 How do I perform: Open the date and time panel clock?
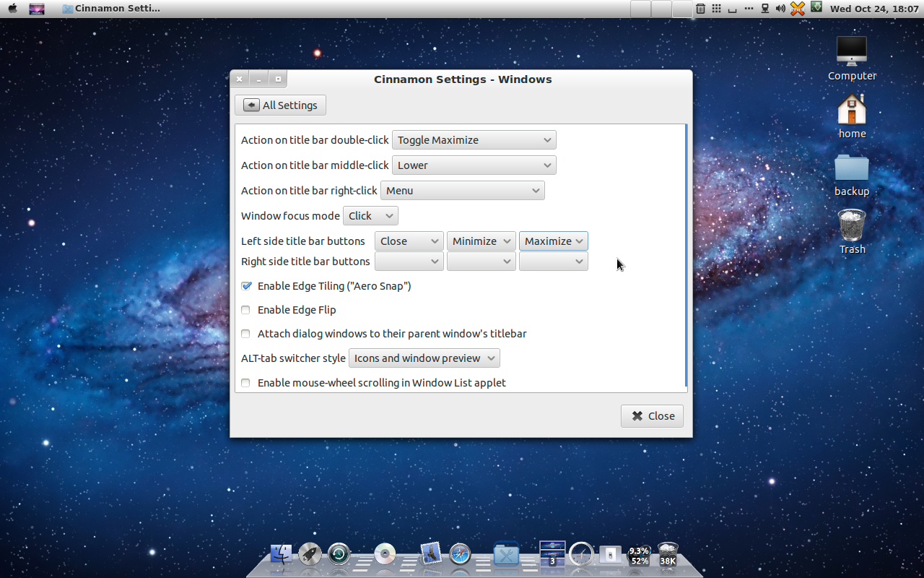click(874, 9)
